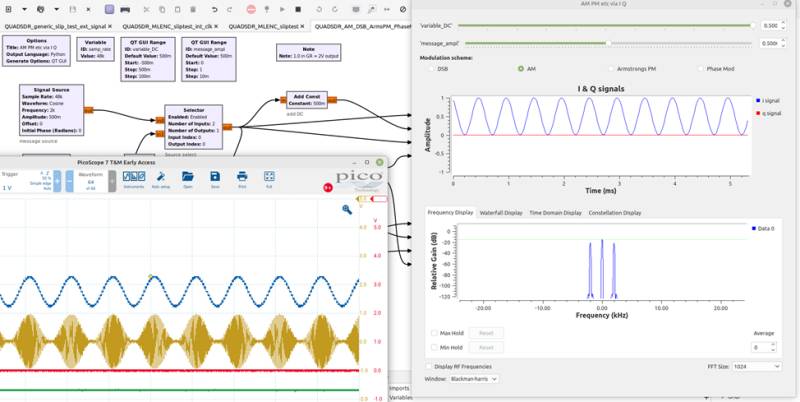Viewport: 800px width, 402px height.
Task: Select Armstrongs PM modulation scheme
Action: point(632,68)
